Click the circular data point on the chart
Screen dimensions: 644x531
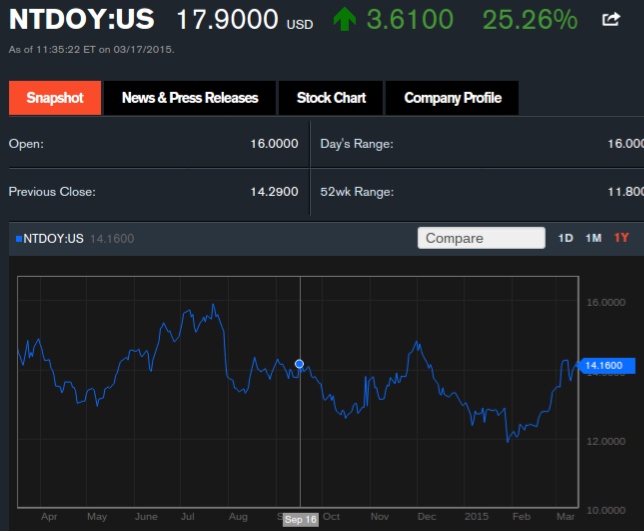[x=300, y=365]
